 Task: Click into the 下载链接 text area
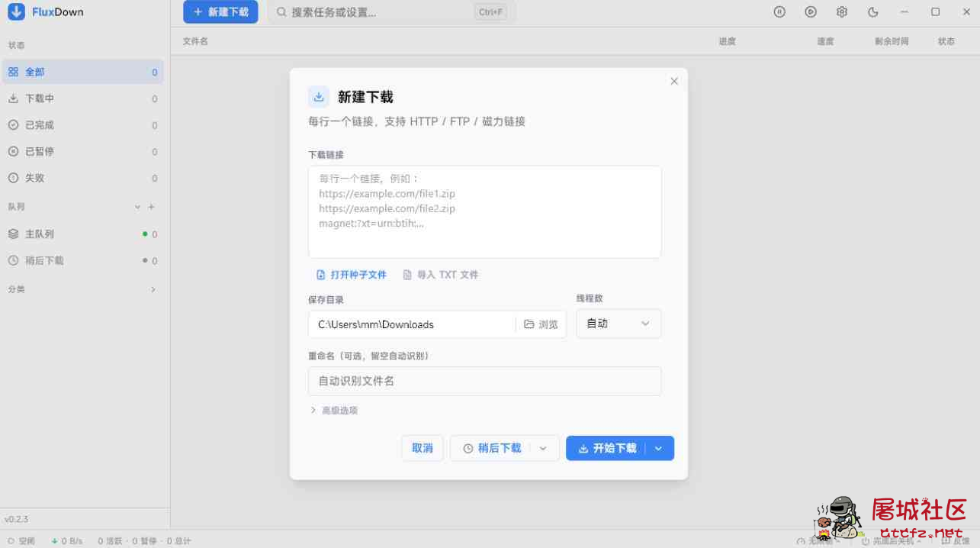pos(484,211)
